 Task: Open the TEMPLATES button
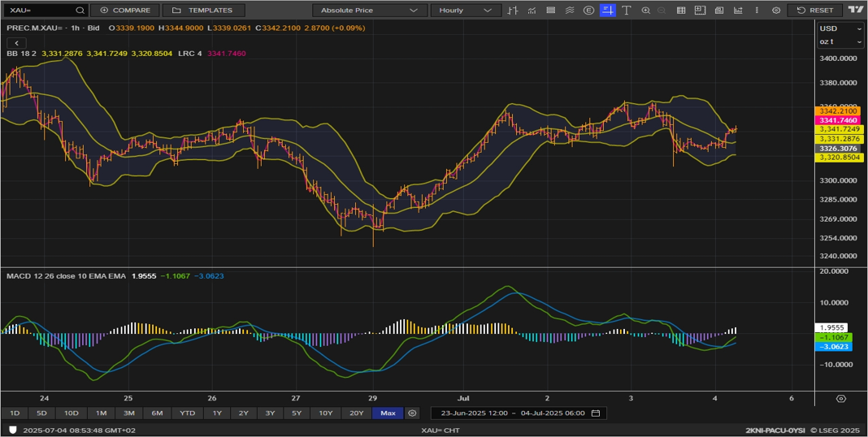tap(204, 10)
